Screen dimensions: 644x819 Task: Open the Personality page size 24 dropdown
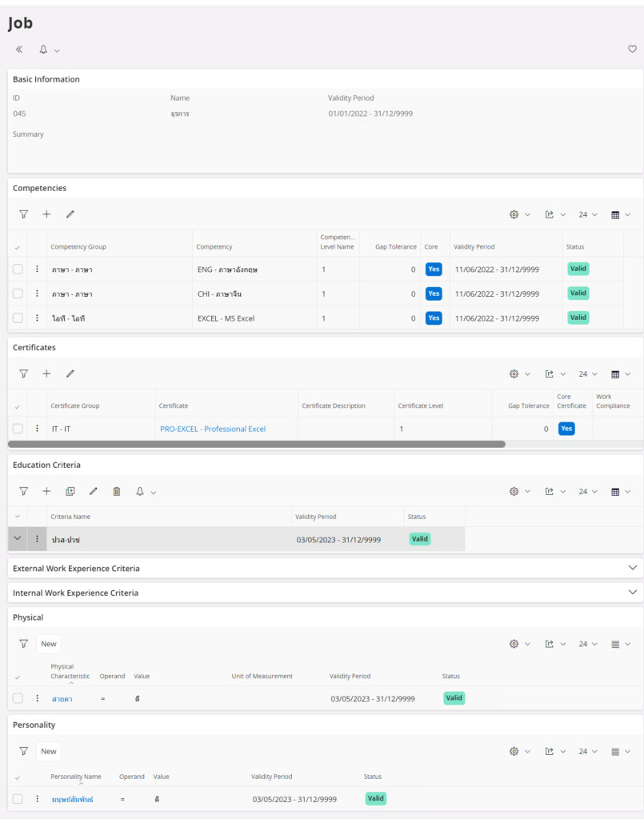[587, 751]
